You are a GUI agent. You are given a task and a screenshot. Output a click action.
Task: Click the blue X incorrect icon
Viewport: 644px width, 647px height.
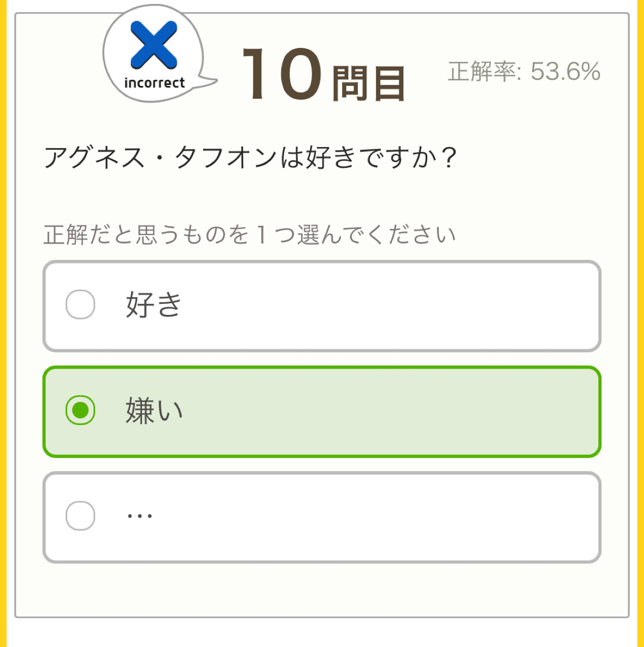(154, 45)
